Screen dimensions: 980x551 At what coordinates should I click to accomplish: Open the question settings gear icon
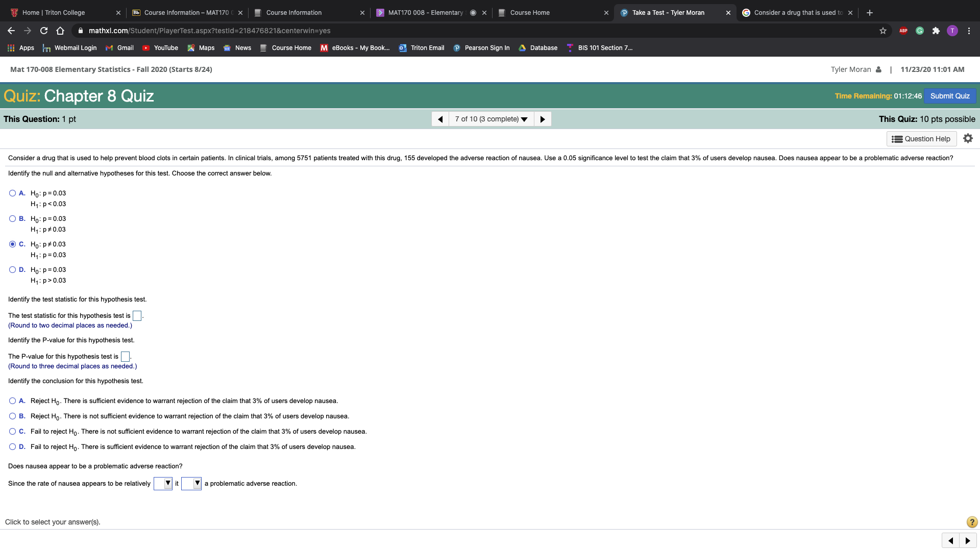968,138
